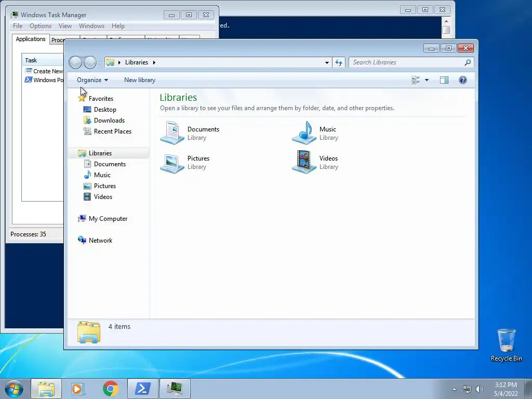The width and height of the screenshot is (532, 399).
Task: Show the preview pane icon
Action: pyautogui.click(x=444, y=80)
